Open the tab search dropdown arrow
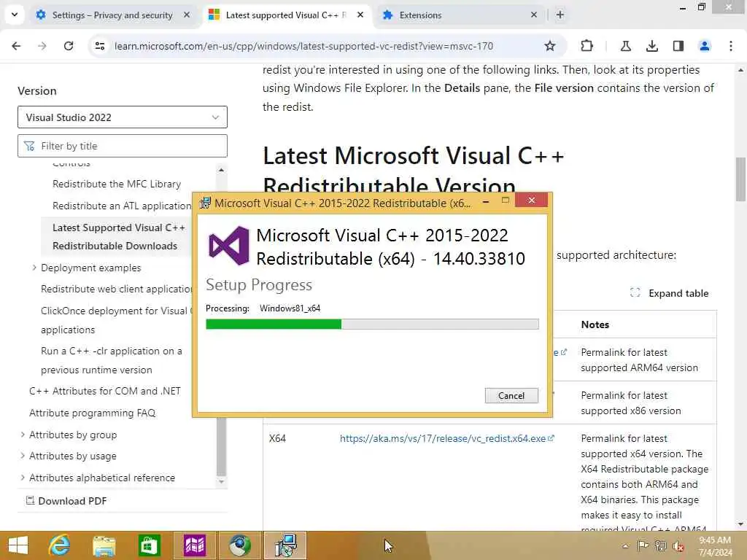The width and height of the screenshot is (747, 560). pos(15,15)
